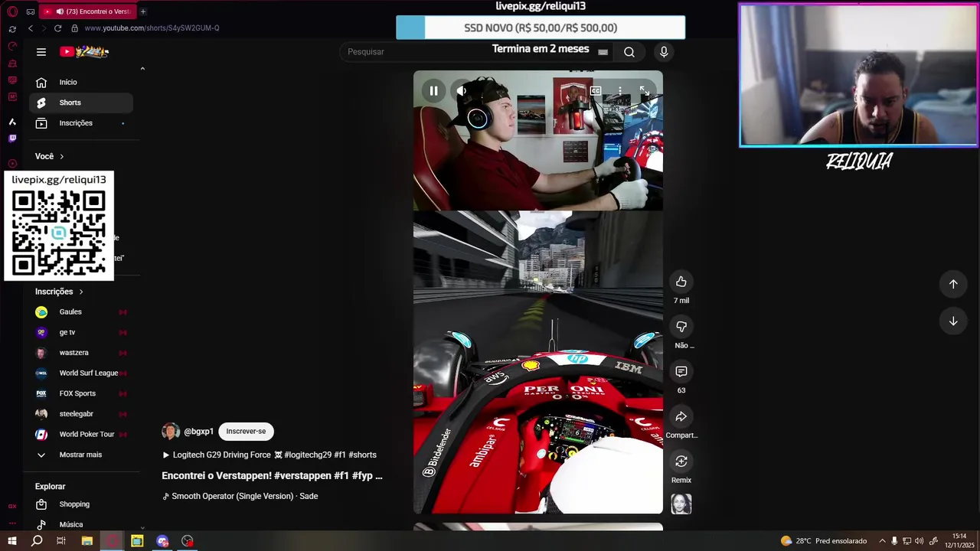This screenshot has height=551, width=980.
Task: Toggle closed captions on the Short
Action: (596, 90)
